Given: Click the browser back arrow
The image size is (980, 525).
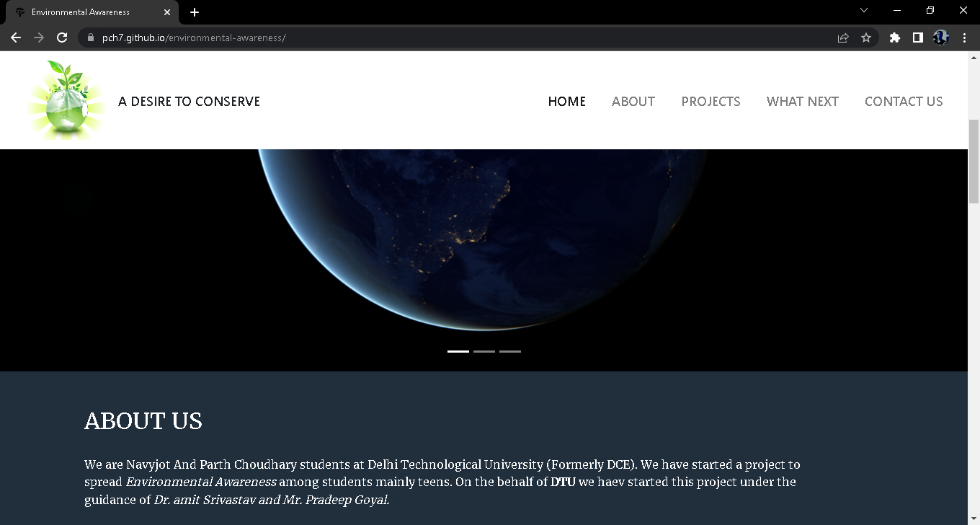Looking at the screenshot, I should [x=16, y=37].
